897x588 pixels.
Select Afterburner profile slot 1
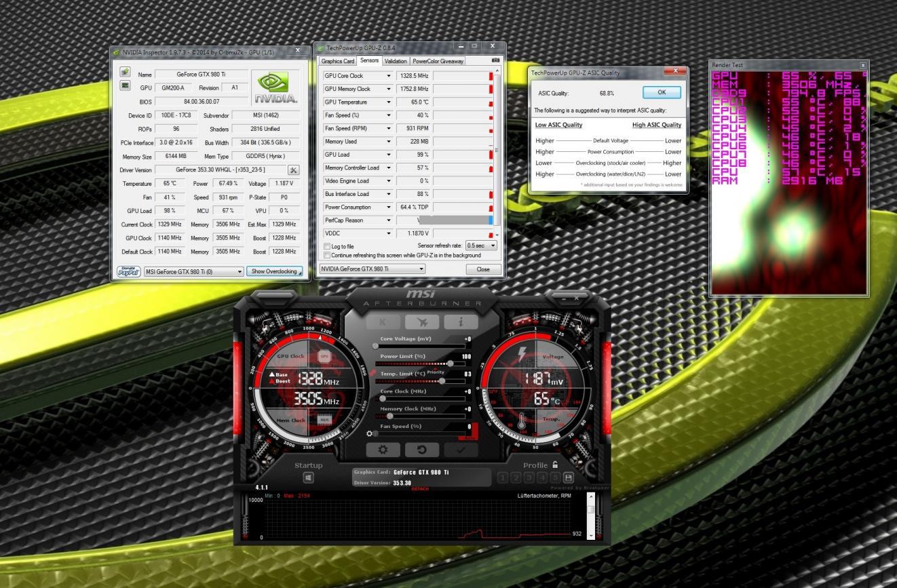pos(503,477)
